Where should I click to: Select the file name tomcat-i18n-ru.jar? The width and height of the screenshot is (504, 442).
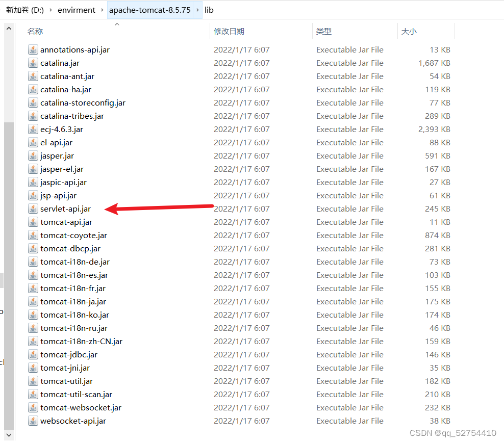click(74, 328)
